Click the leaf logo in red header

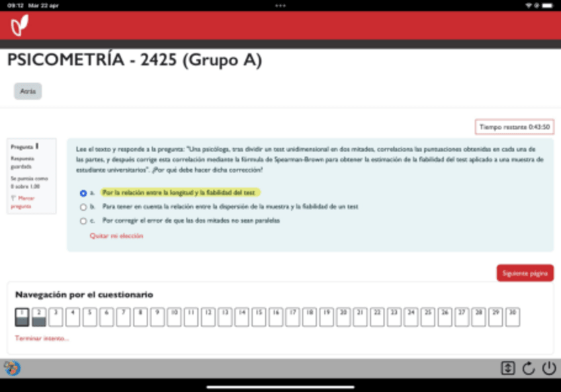tap(19, 26)
